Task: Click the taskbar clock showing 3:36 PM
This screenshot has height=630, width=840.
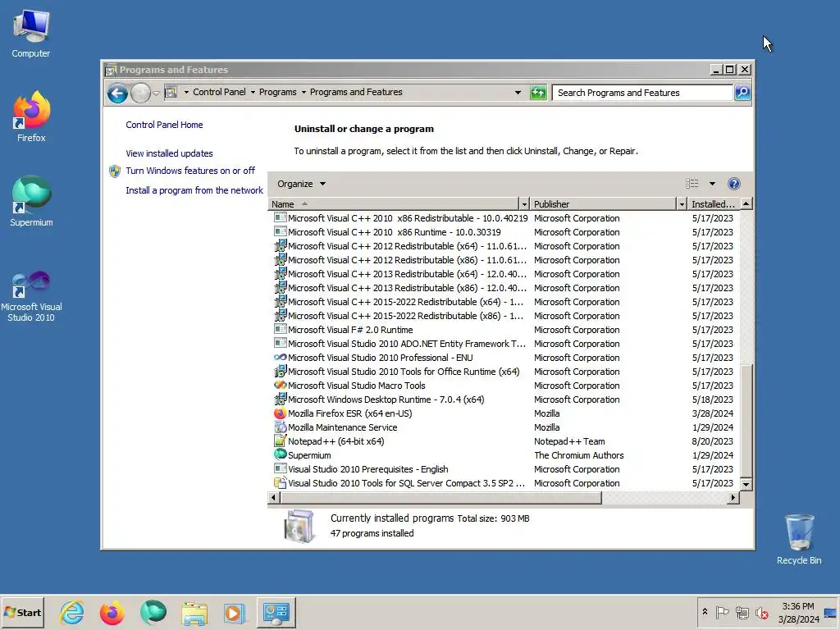Action: tap(798, 612)
